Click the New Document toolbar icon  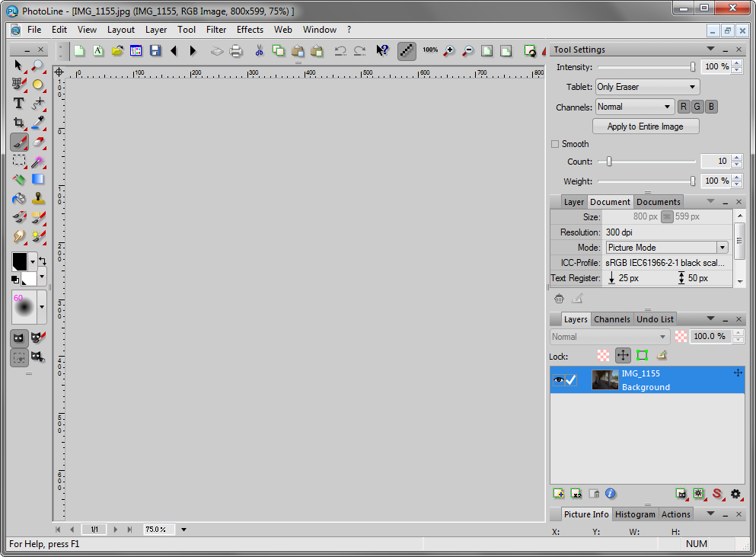[x=79, y=51]
